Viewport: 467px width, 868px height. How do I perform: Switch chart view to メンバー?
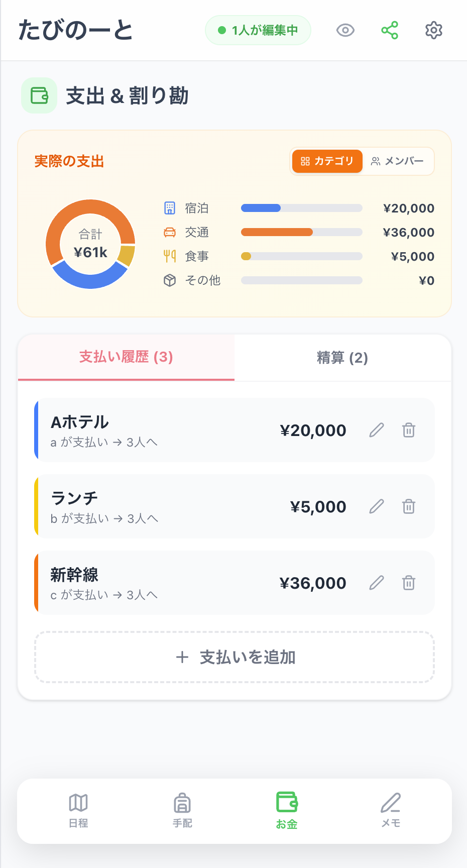pos(397,161)
